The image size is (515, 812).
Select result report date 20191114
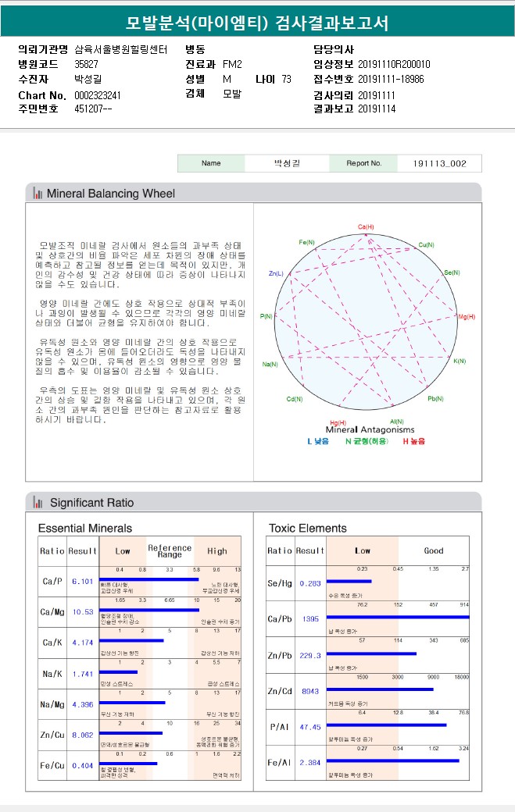pos(377,109)
